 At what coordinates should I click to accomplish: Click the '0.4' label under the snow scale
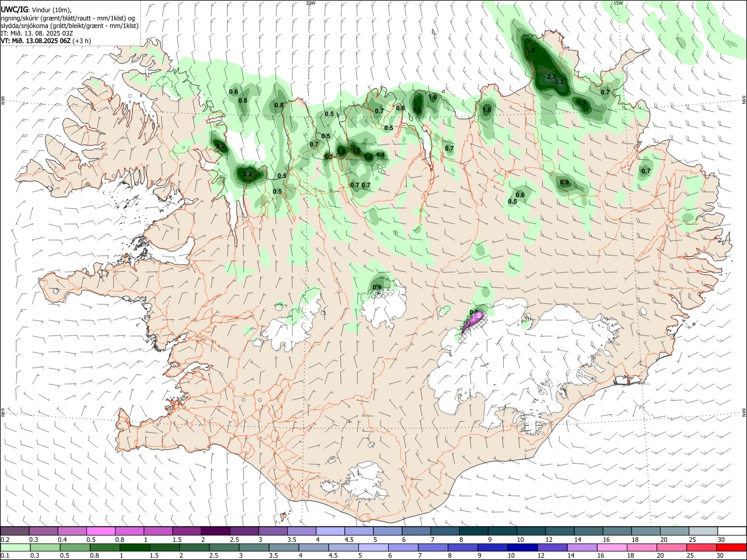pyautogui.click(x=62, y=540)
